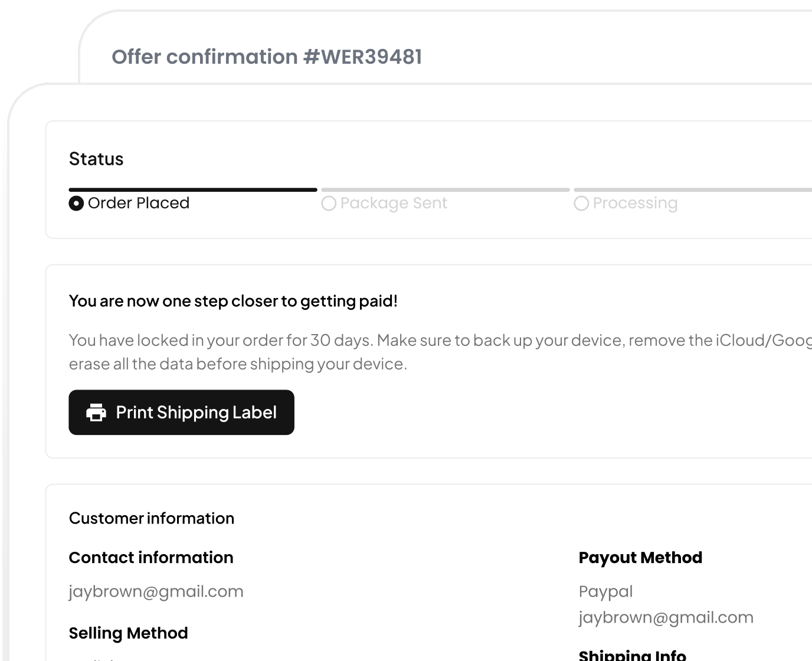The width and height of the screenshot is (812, 661).
Task: Click the Payout Method heading
Action: pyautogui.click(x=640, y=558)
